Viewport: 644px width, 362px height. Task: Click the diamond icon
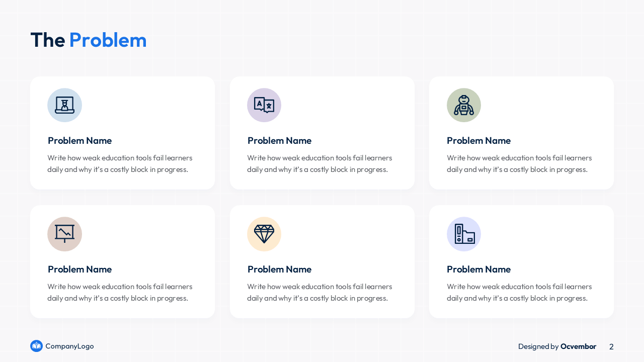point(264,234)
